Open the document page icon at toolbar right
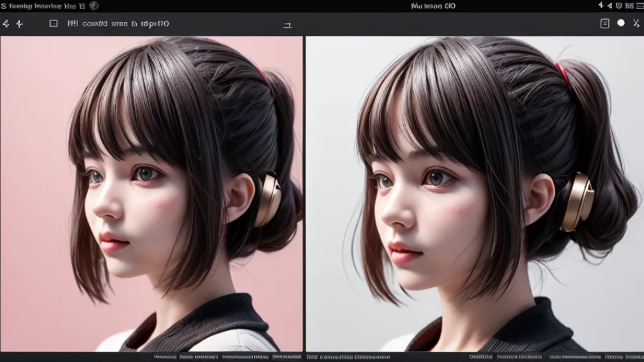This screenshot has height=362, width=644. click(x=604, y=24)
